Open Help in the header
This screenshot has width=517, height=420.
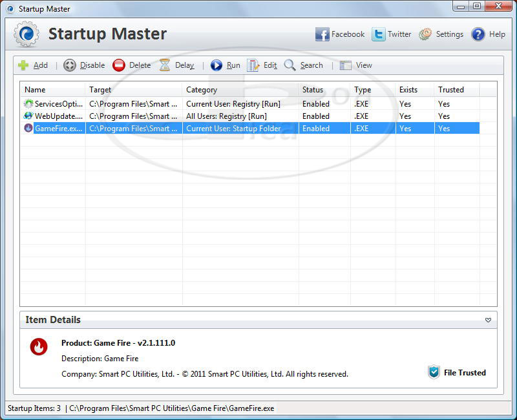(x=489, y=34)
